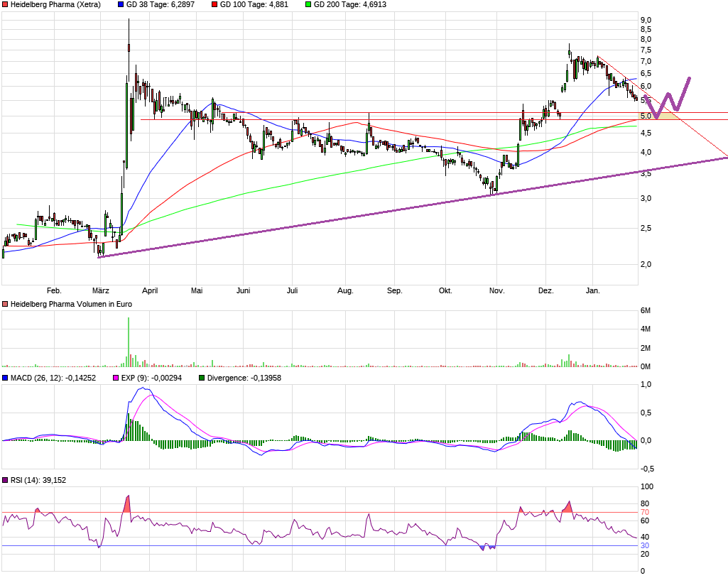Click the 6,0 price axis value

pyautogui.click(x=646, y=87)
